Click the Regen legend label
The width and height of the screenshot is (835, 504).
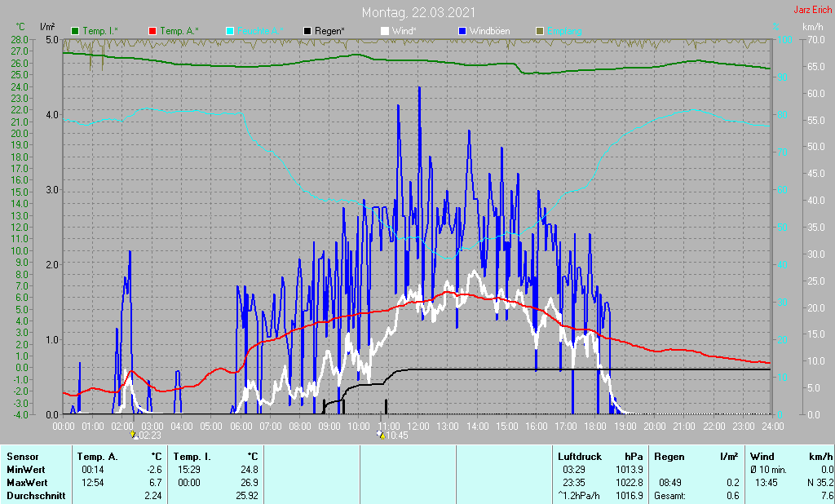coord(329,32)
